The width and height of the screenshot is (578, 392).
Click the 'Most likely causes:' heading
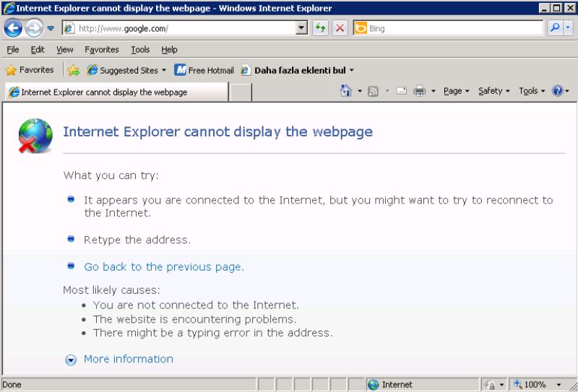111,290
